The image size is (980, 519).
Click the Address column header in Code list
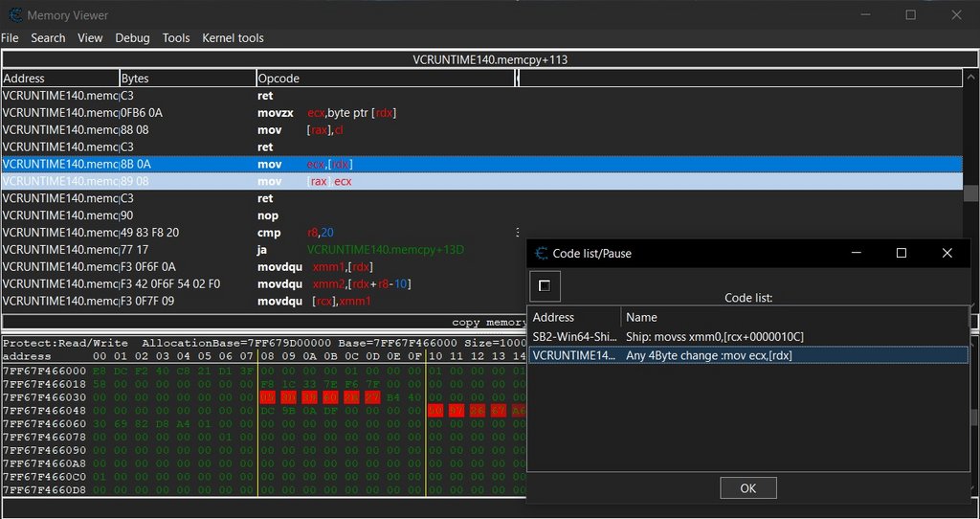[x=574, y=317]
